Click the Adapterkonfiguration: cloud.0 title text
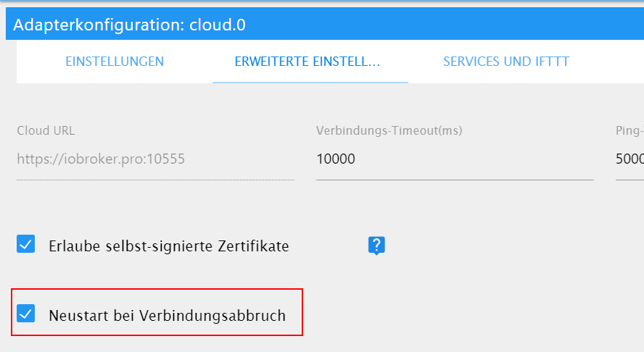 pyautogui.click(x=129, y=25)
